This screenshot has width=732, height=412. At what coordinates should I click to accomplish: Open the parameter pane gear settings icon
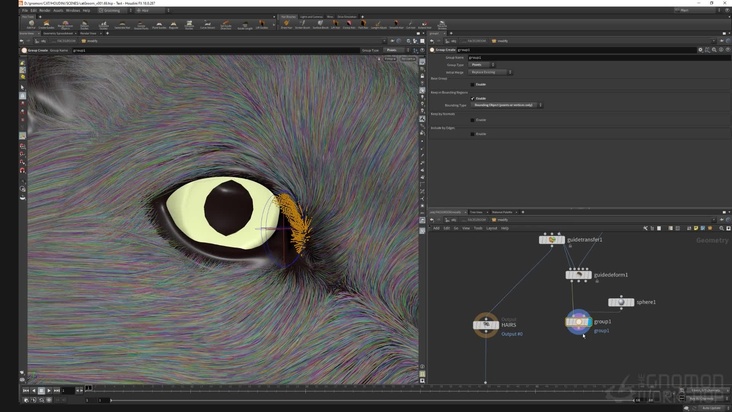point(700,50)
